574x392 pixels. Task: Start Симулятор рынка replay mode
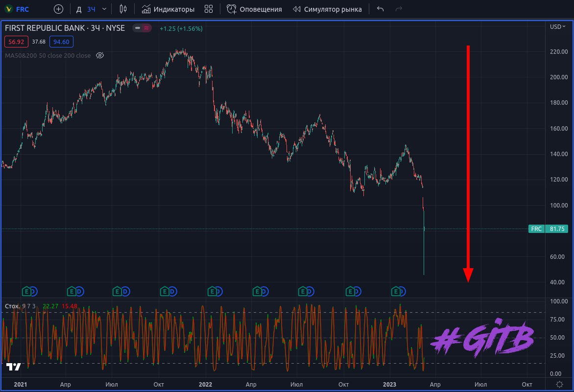pyautogui.click(x=327, y=9)
